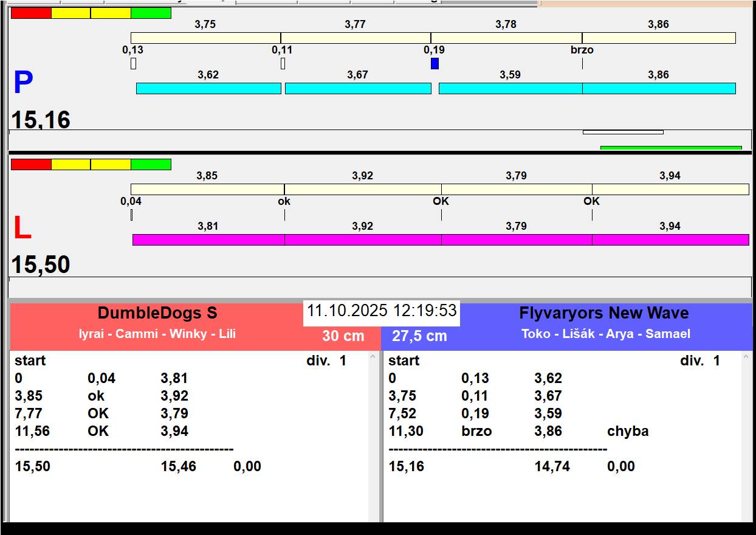Click the white progress bar above the green one

tap(623, 132)
